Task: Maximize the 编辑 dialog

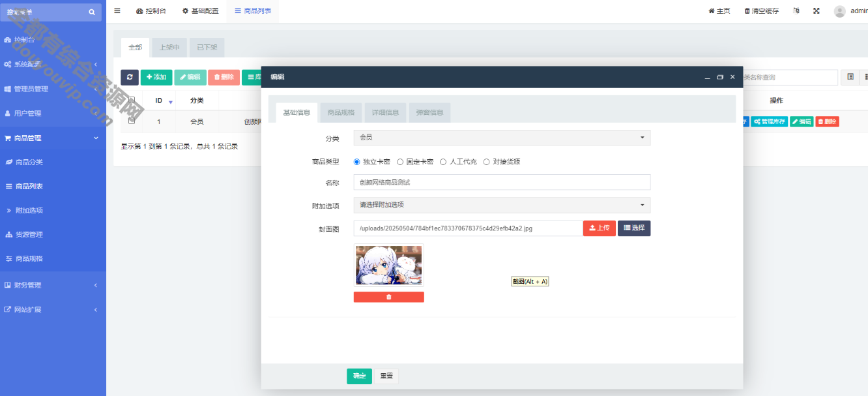Action: (720, 77)
